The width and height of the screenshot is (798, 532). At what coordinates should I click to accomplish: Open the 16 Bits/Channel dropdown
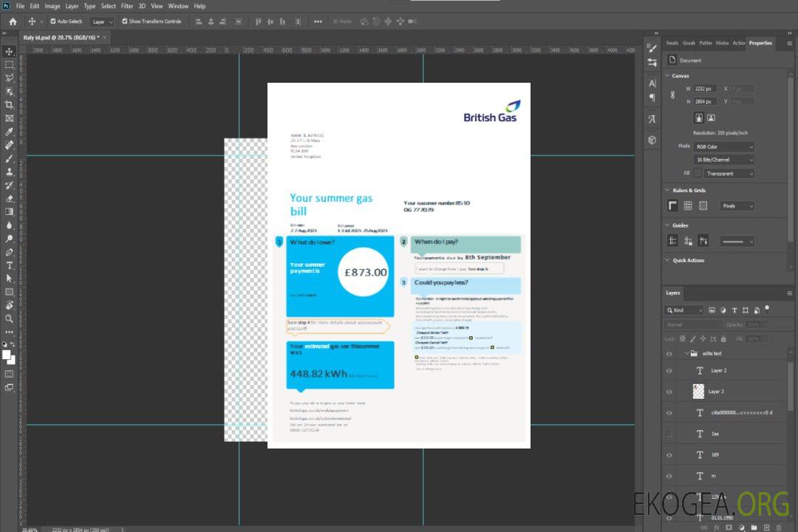click(x=725, y=160)
